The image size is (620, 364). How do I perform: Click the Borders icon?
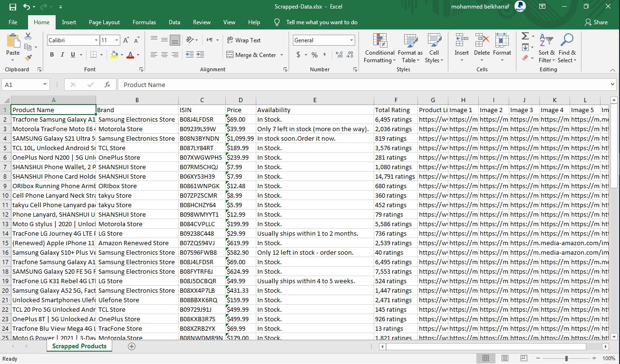[93, 55]
